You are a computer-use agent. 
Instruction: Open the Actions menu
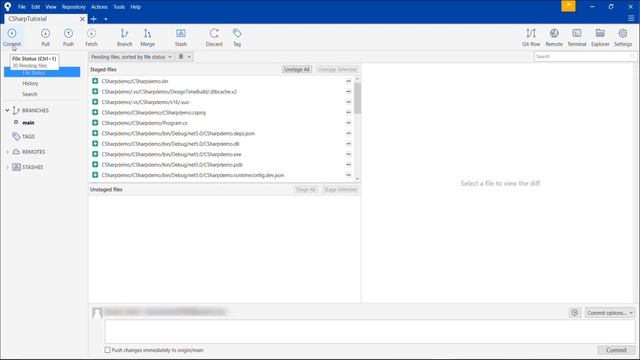[99, 7]
